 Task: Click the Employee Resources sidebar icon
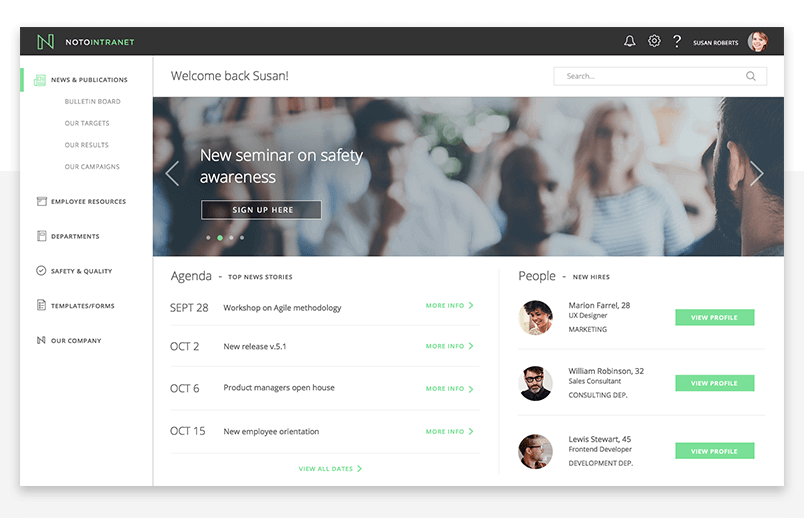[x=42, y=201]
